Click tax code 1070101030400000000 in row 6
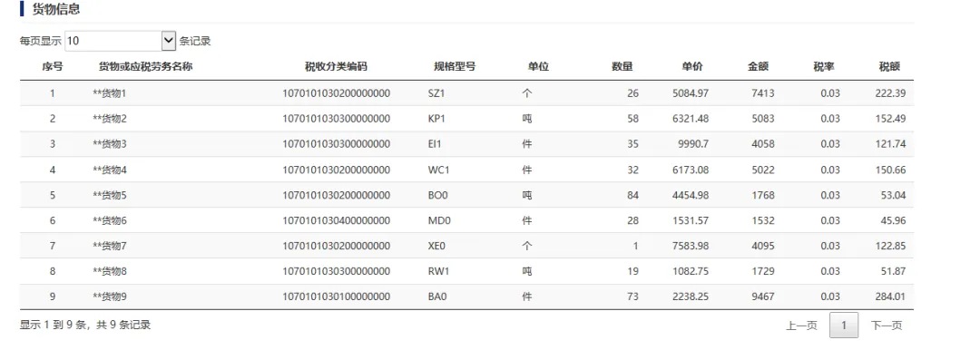Image resolution: width=980 pixels, height=350 pixels. click(337, 220)
